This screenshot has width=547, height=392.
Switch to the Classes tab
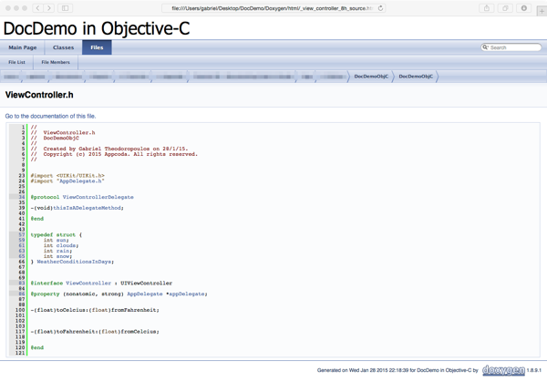(63, 47)
